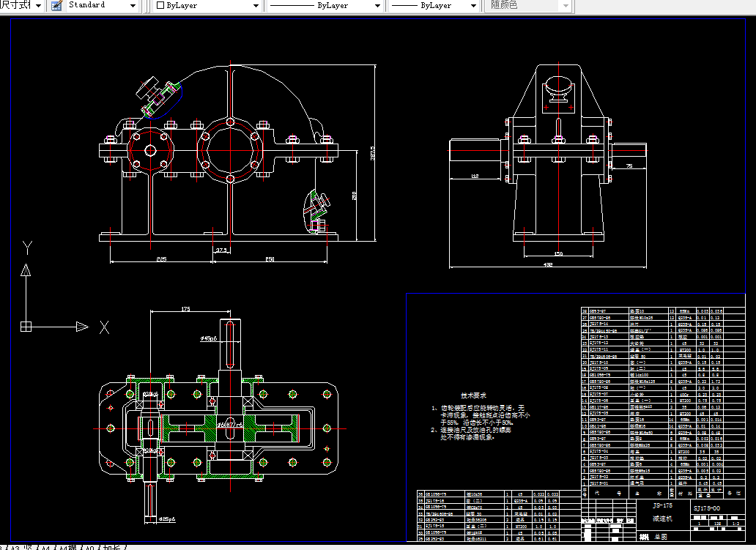The height and width of the screenshot is (550, 756).
Task: Switch to the A0 layout tab
Action: 89,547
